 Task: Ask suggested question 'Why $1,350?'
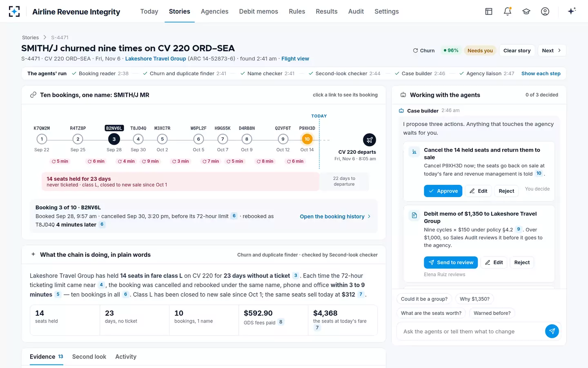(x=474, y=299)
